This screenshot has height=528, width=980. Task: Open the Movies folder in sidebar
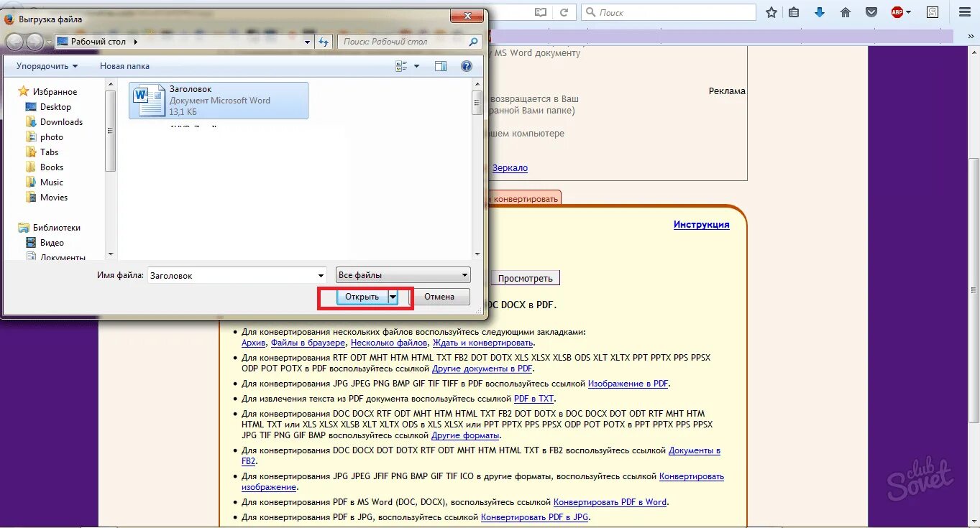pyautogui.click(x=47, y=198)
